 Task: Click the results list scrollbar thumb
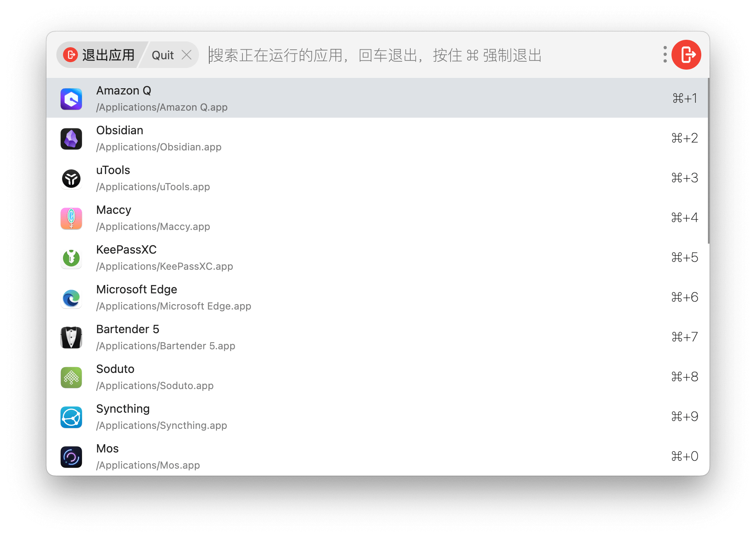(708, 161)
